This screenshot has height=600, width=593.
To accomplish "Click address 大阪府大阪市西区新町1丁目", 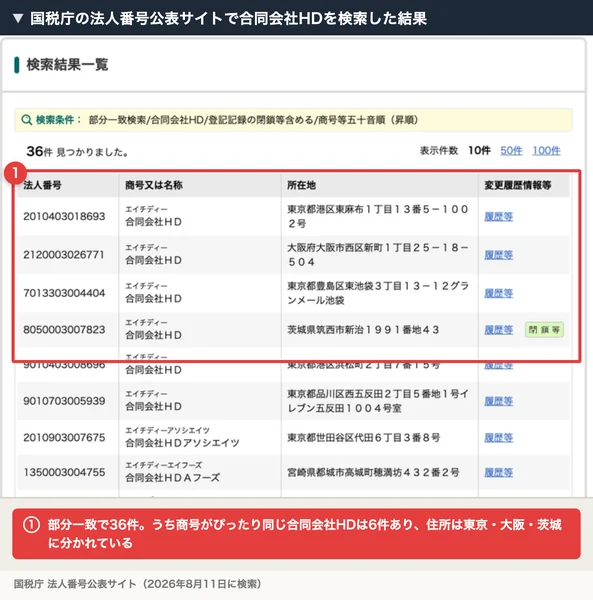I will (x=378, y=254).
